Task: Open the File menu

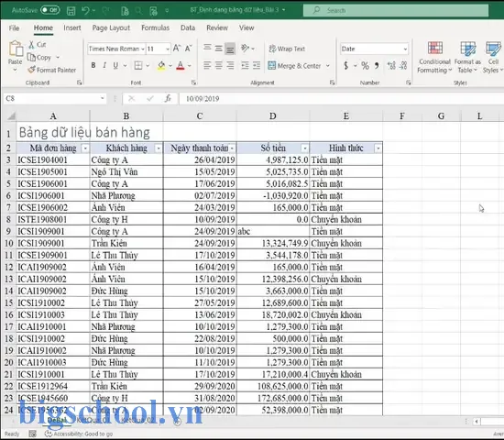Action: [14, 28]
